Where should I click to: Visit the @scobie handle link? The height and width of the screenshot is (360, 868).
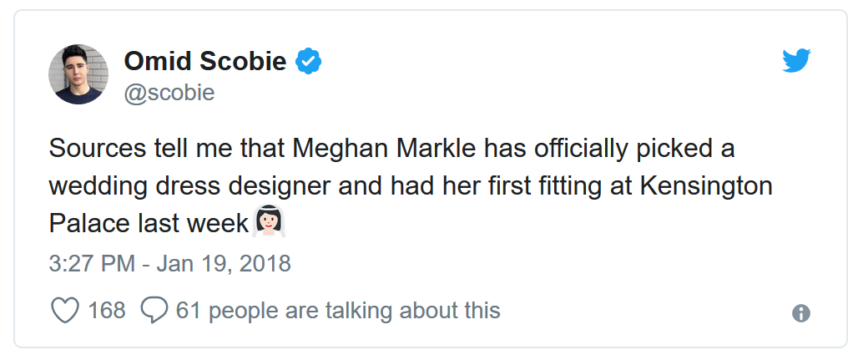tap(169, 93)
